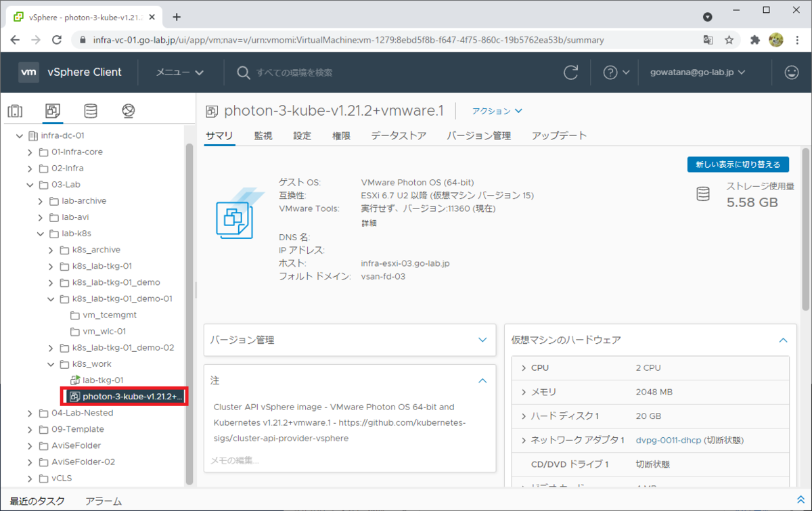This screenshot has height=511, width=812.
Task: Expand the 01-Infra-core folder
Action: pyautogui.click(x=30, y=152)
